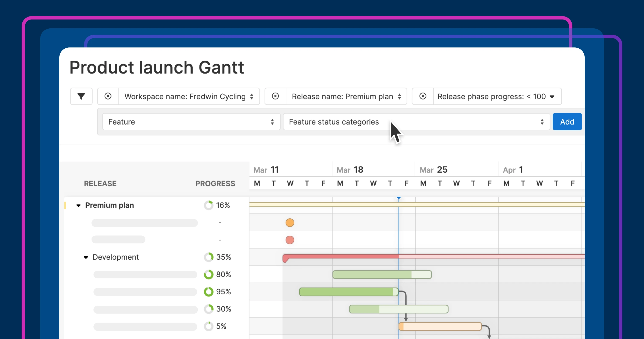Click the orange milestone dot
This screenshot has width=644, height=339.
coord(290,222)
